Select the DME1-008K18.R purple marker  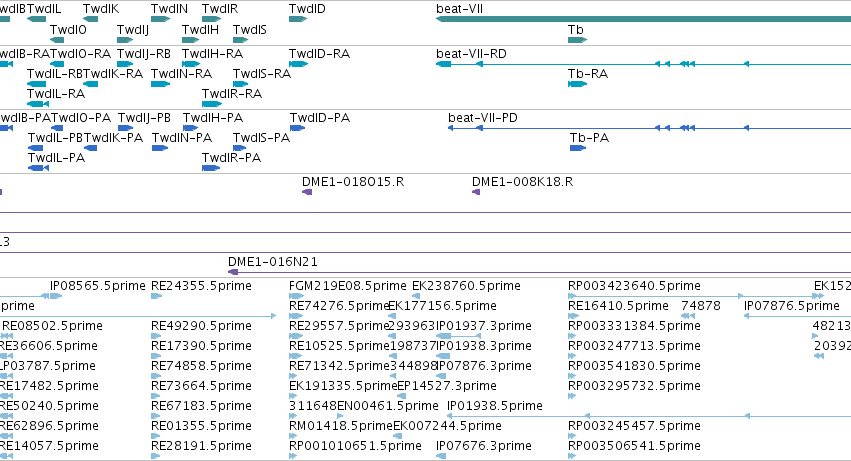(x=476, y=192)
